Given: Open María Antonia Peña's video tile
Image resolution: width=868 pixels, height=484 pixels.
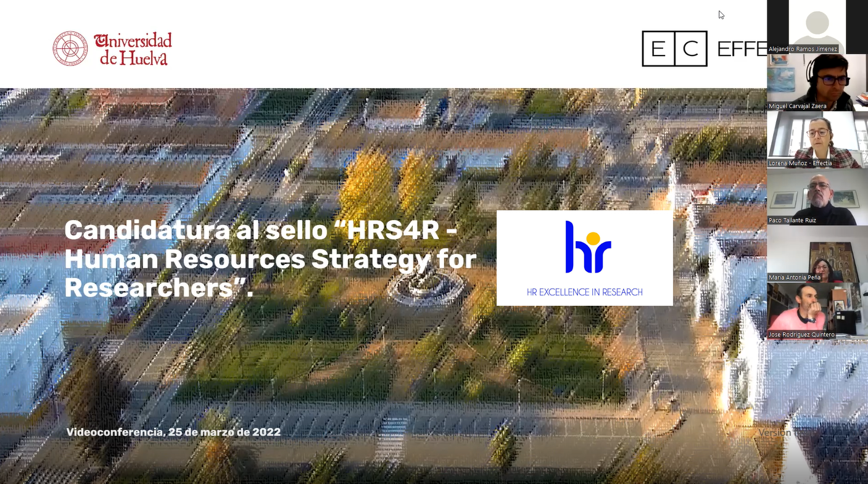Looking at the screenshot, I should pos(817,254).
